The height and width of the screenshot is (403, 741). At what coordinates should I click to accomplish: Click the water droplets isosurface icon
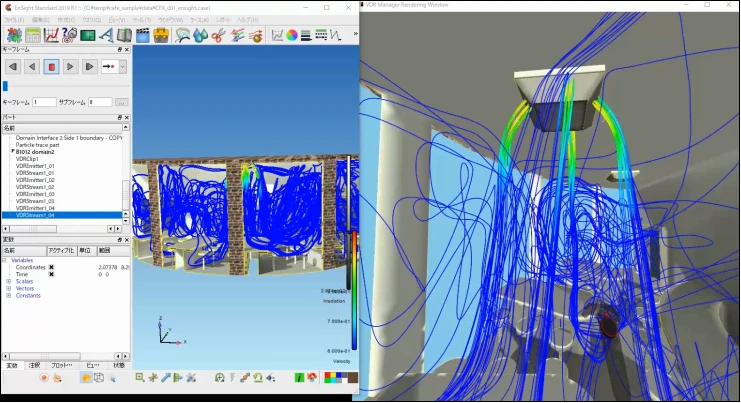tap(200, 35)
